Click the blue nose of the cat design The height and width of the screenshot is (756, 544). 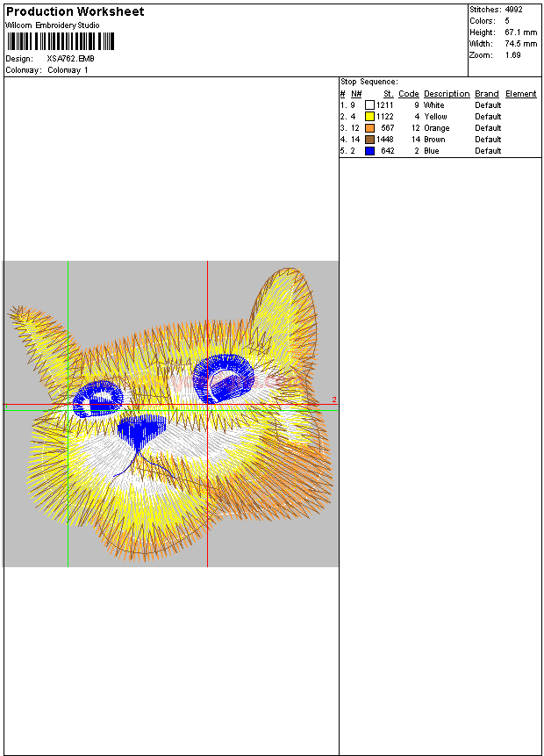pyautogui.click(x=141, y=430)
